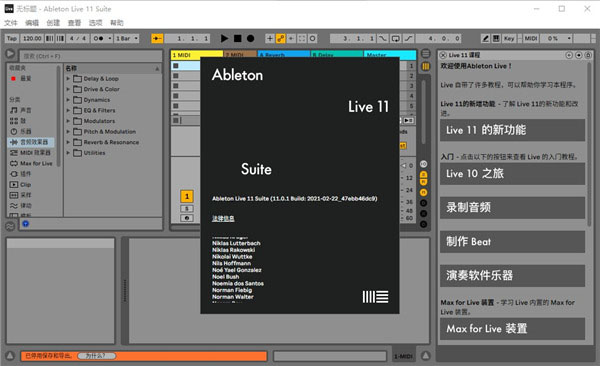Open the Live 11 的新功能 lesson
This screenshot has height=366, width=600.
(512, 130)
